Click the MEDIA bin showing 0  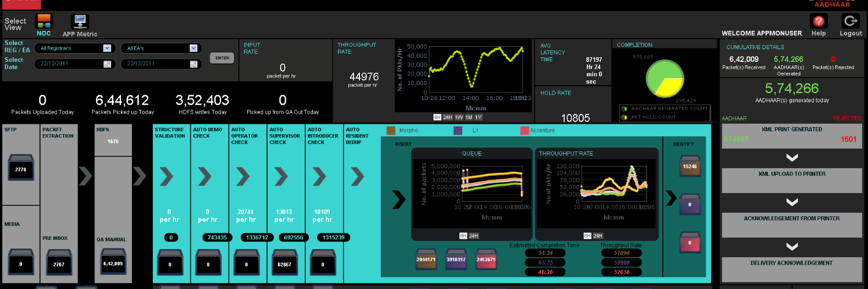[x=20, y=263]
